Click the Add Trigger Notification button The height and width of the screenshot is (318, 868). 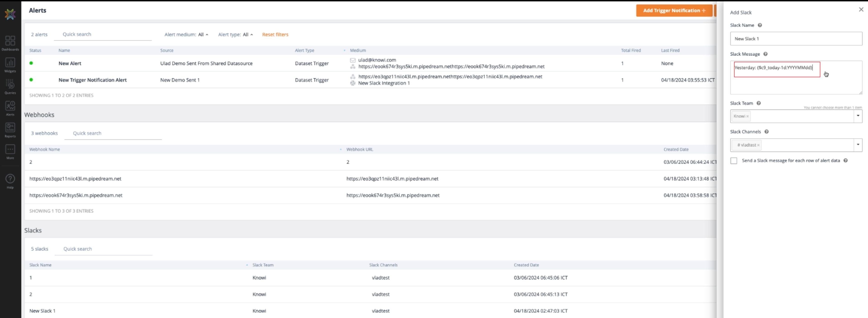tap(674, 10)
